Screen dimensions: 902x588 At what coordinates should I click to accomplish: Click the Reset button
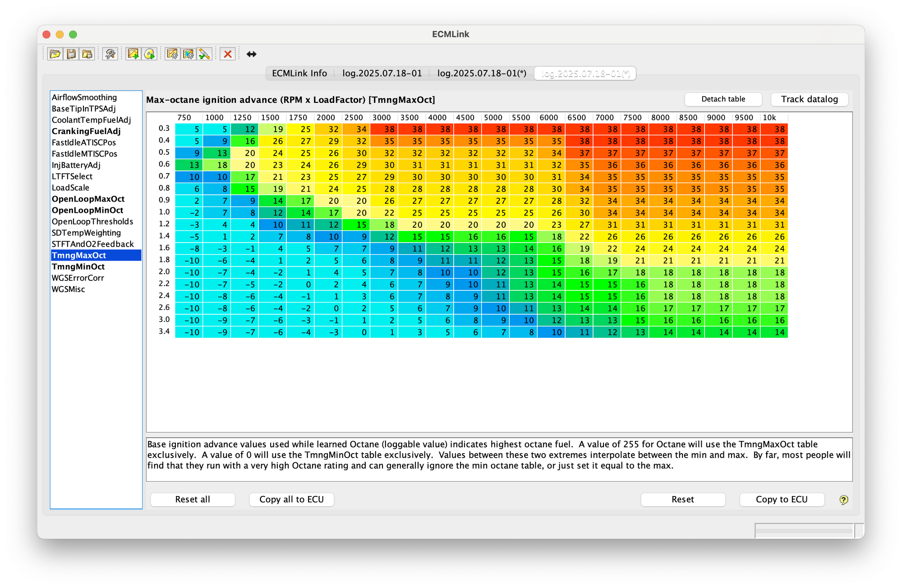click(x=683, y=500)
